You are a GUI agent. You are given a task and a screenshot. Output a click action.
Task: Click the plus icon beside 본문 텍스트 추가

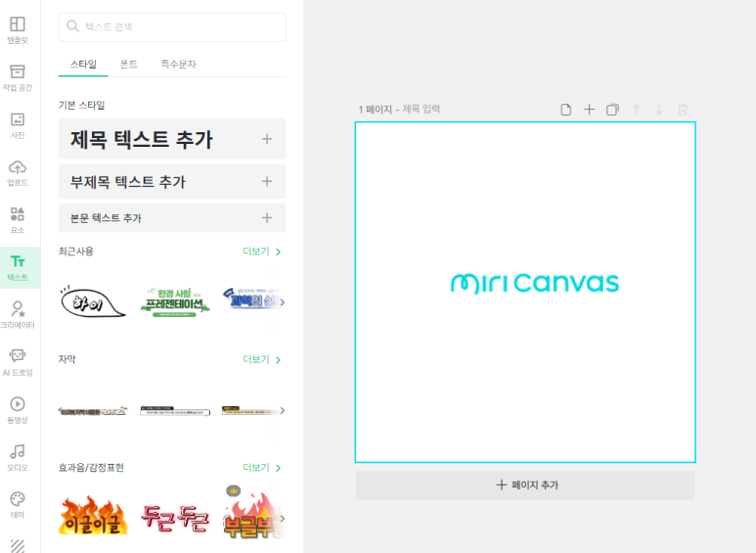(x=267, y=217)
